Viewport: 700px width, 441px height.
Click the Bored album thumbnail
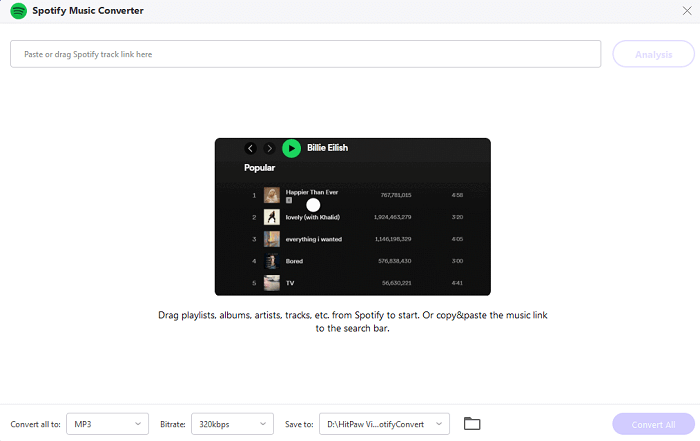[272, 261]
